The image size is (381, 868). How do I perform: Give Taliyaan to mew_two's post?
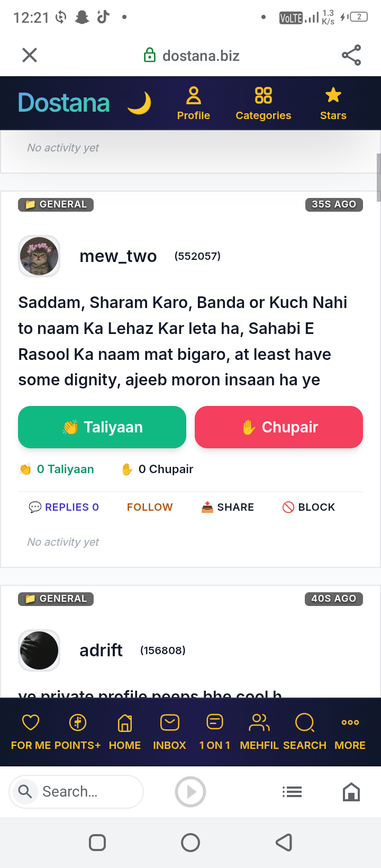click(x=102, y=427)
